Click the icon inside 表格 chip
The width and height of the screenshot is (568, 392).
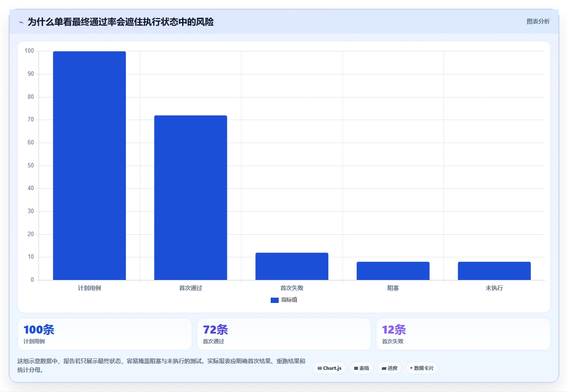pyautogui.click(x=356, y=369)
